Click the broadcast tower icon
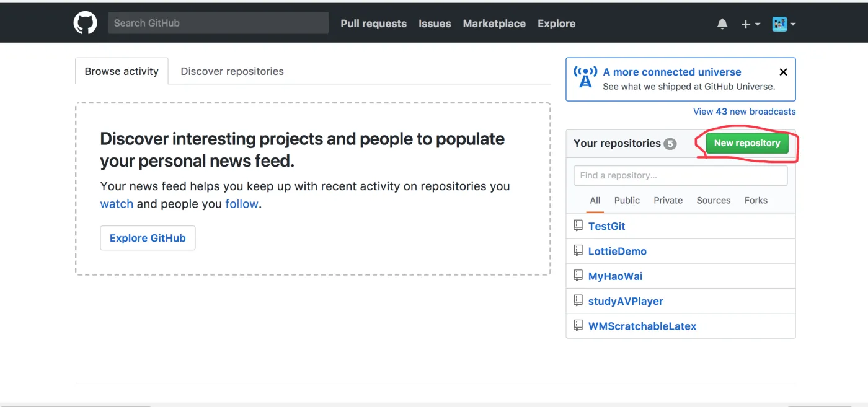 [585, 77]
